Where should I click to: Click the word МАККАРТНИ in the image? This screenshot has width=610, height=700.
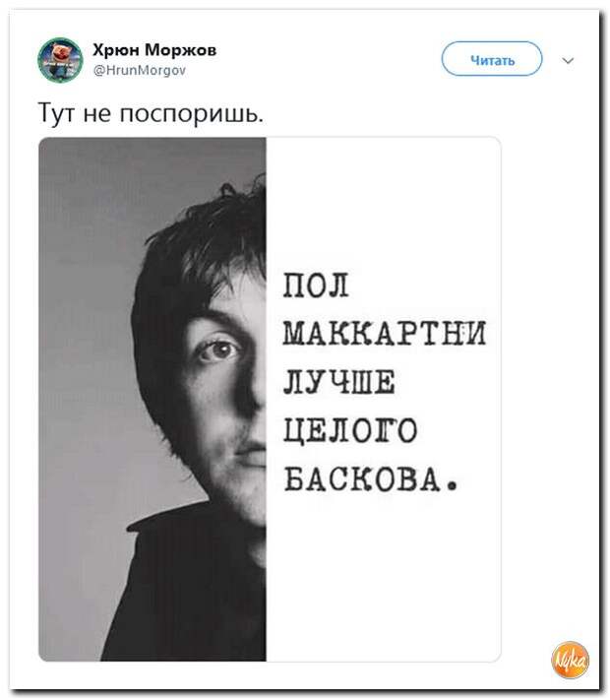coord(385,333)
